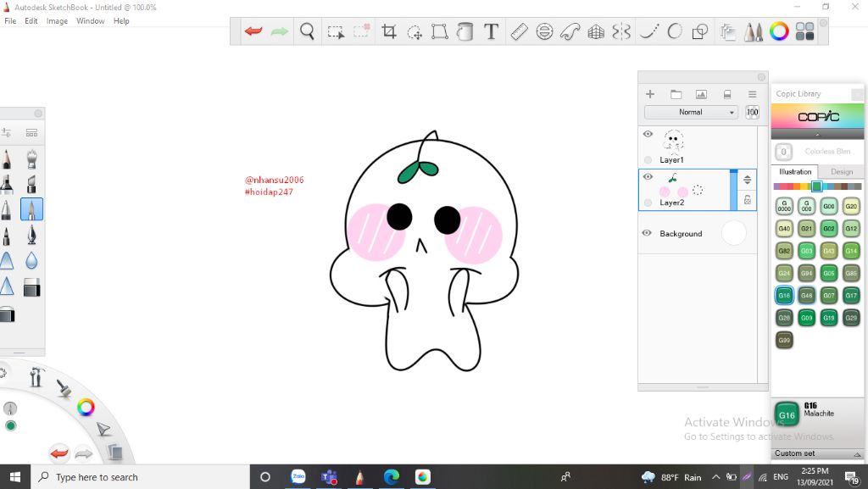Open the Help menu
This screenshot has height=489, width=868.
121,21
